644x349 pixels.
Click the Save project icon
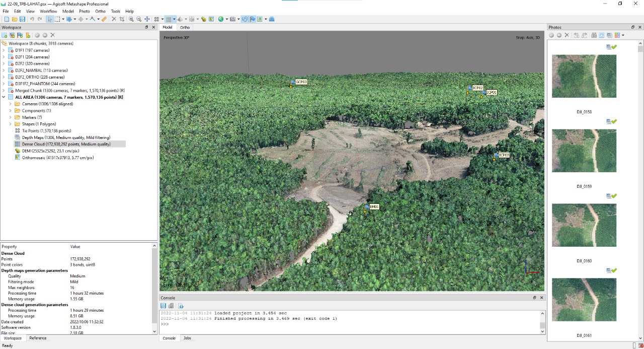(23, 19)
